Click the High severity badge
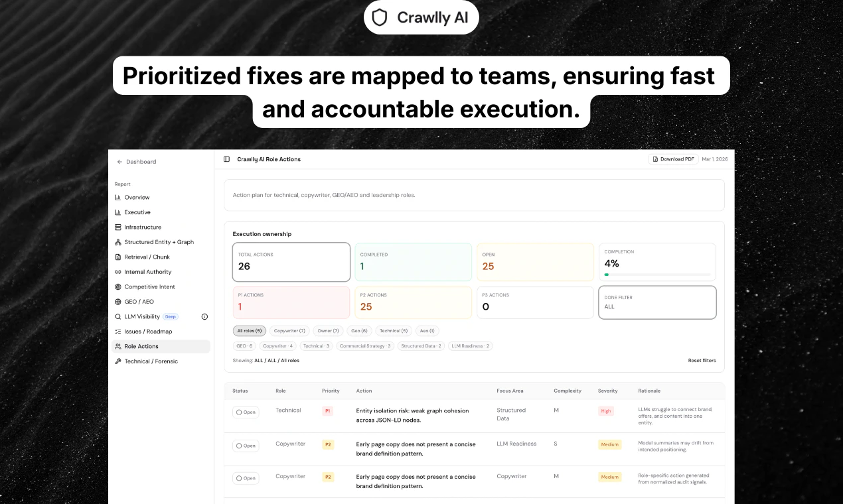The width and height of the screenshot is (843, 504). (606, 411)
